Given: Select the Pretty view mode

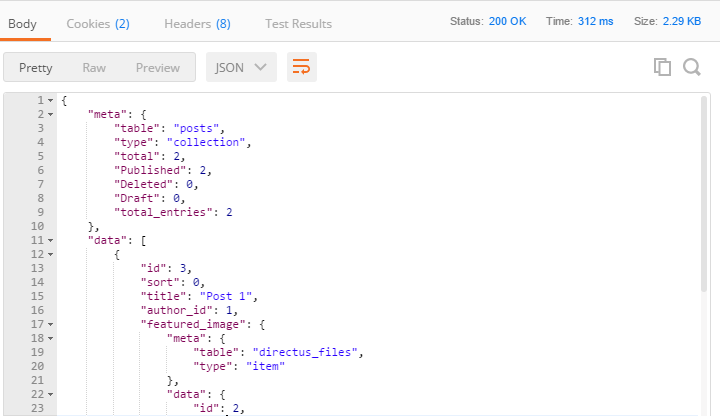Looking at the screenshot, I should pos(36,67).
